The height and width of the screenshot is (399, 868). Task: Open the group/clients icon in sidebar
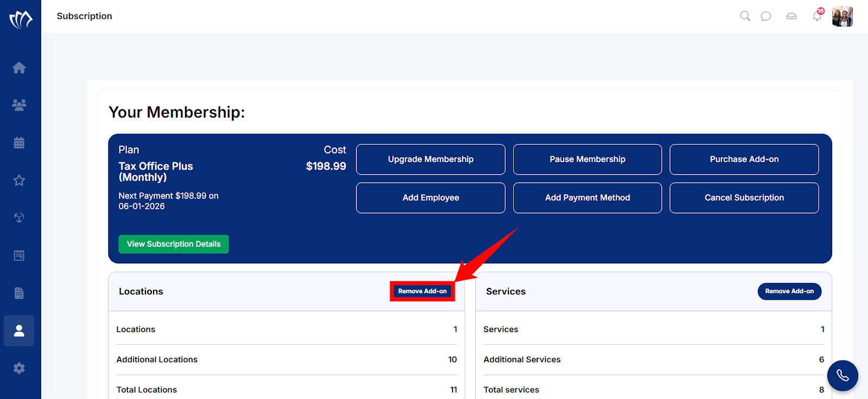19,105
